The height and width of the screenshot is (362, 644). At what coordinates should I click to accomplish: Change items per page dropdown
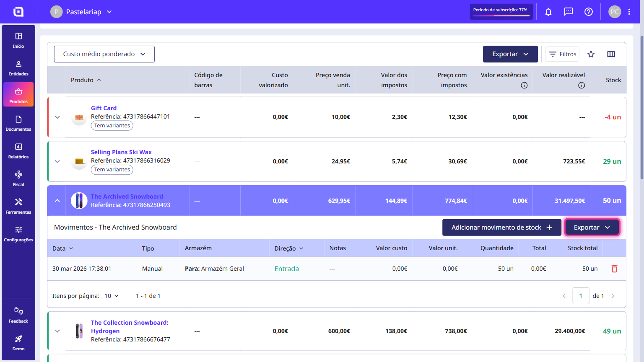click(112, 296)
